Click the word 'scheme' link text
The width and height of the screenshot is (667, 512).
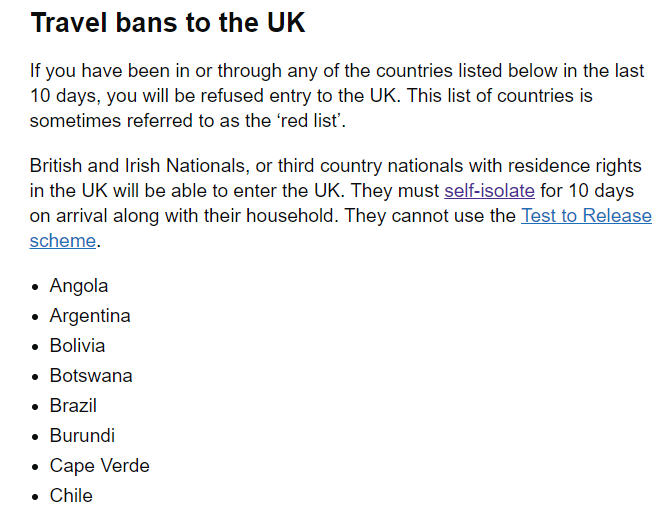coord(63,241)
